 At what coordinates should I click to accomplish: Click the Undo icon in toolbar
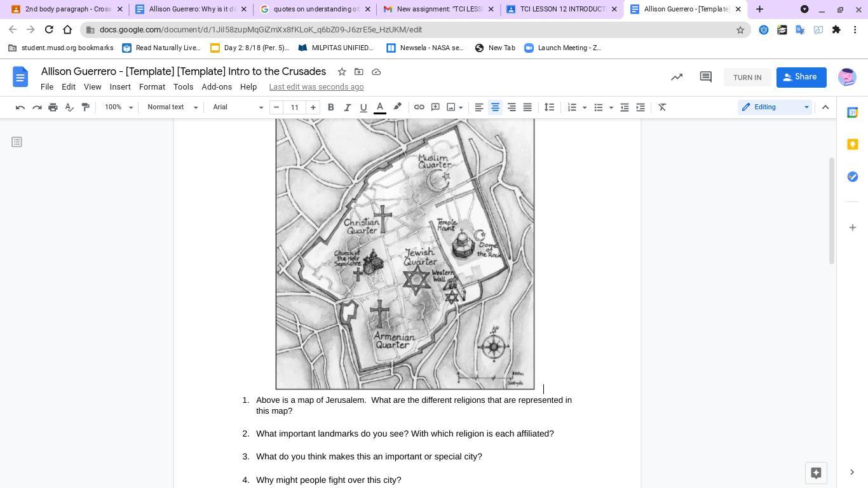click(x=20, y=107)
